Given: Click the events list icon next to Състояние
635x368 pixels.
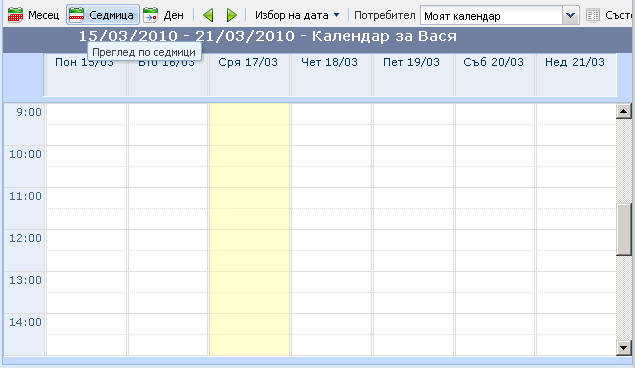Looking at the screenshot, I should pos(593,15).
